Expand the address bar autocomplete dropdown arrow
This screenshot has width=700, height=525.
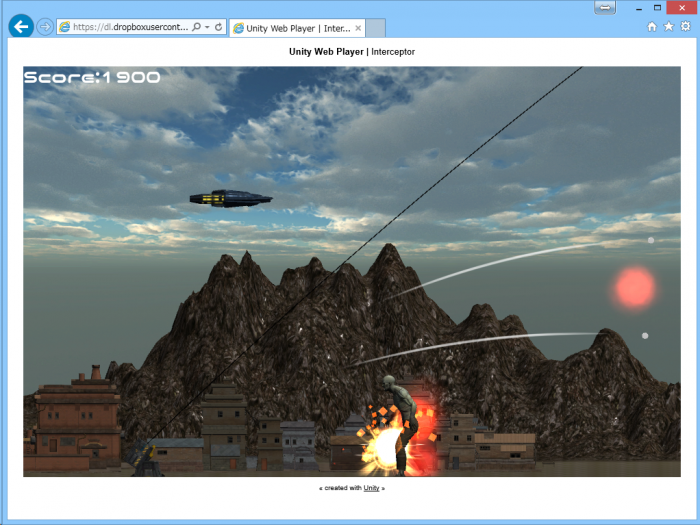pos(207,27)
